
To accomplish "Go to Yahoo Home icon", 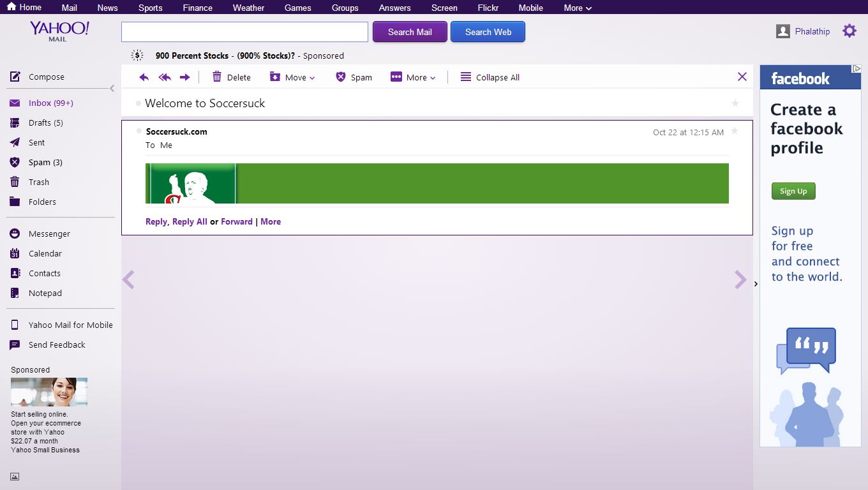I will point(11,7).
